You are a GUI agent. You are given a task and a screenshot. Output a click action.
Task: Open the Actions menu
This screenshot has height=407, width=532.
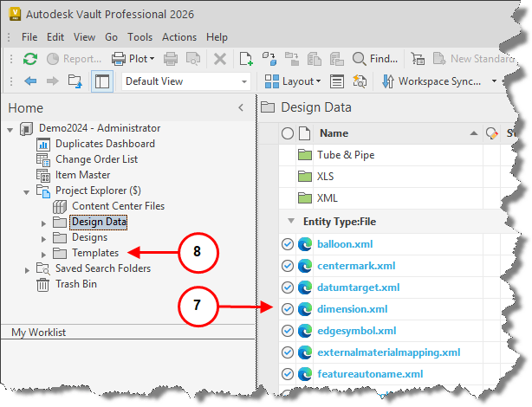click(179, 37)
